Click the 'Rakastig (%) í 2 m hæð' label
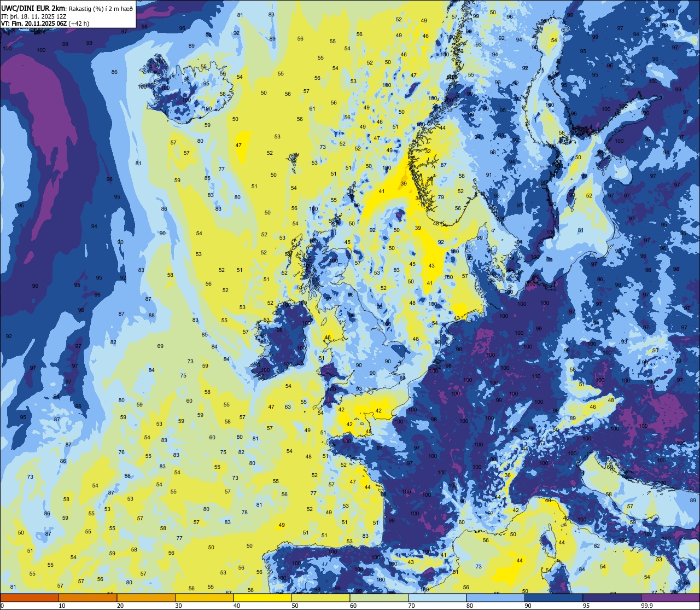This screenshot has height=610, width=700. pyautogui.click(x=101, y=8)
